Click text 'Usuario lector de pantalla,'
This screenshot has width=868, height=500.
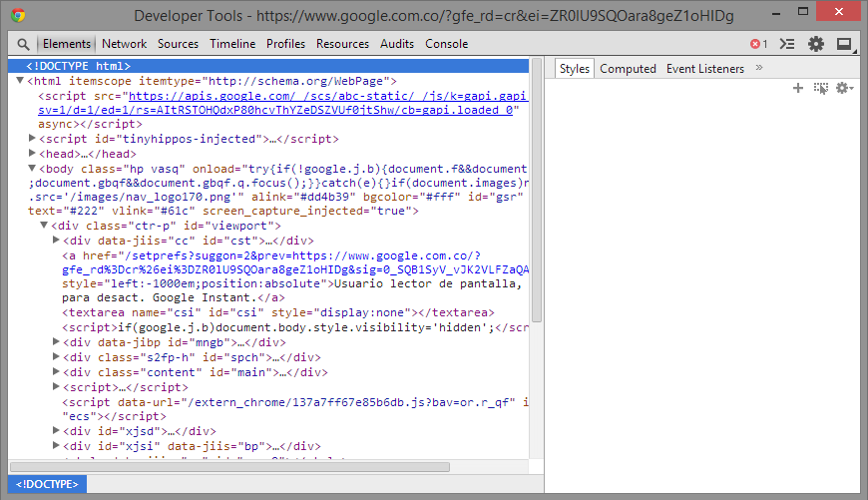click(428, 284)
